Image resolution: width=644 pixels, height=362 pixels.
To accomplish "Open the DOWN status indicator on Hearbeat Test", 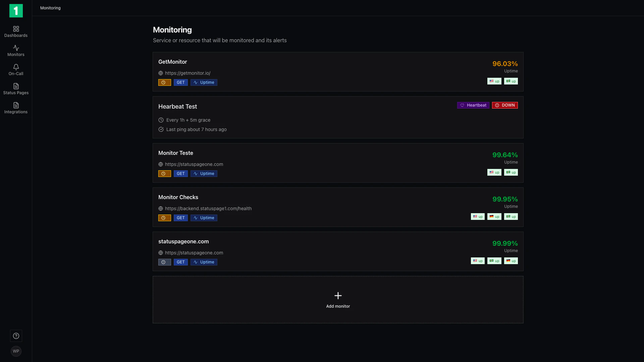I will coord(505,105).
